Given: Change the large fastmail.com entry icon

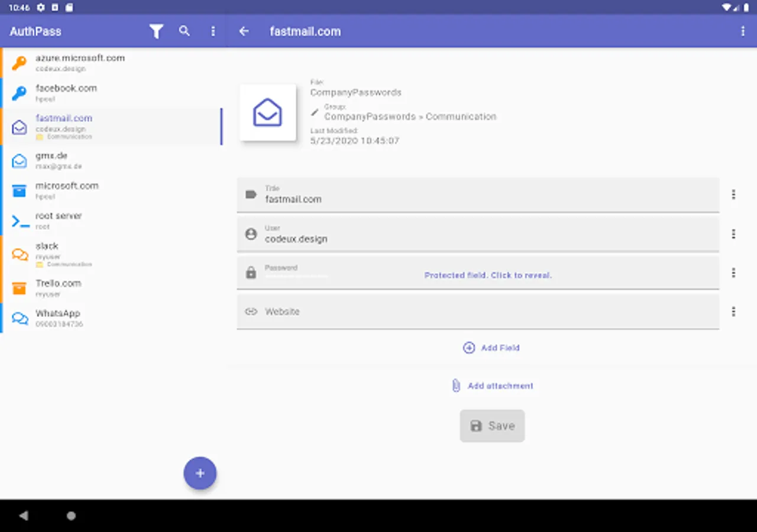Looking at the screenshot, I should click(x=268, y=112).
